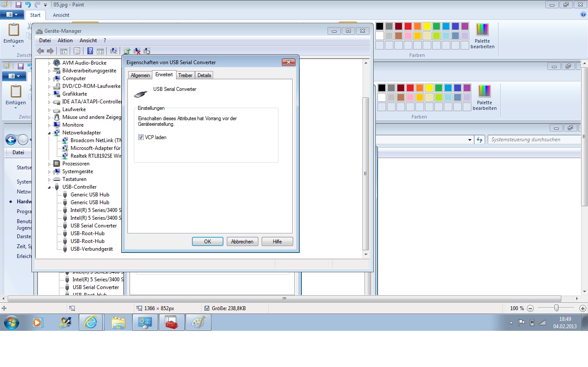588x367 pixels.
Task: Expand AVM Audio-Brücke node
Action: 49,63
